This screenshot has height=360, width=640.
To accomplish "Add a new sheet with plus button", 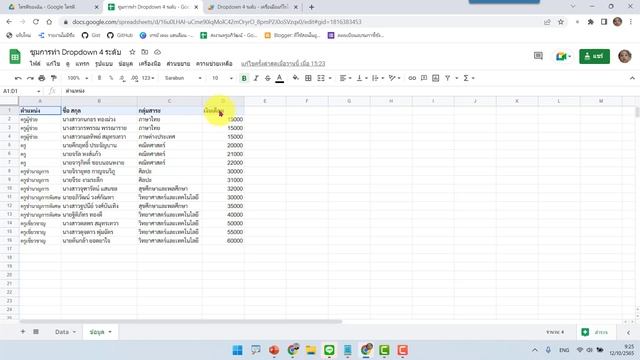I will (x=23, y=332).
